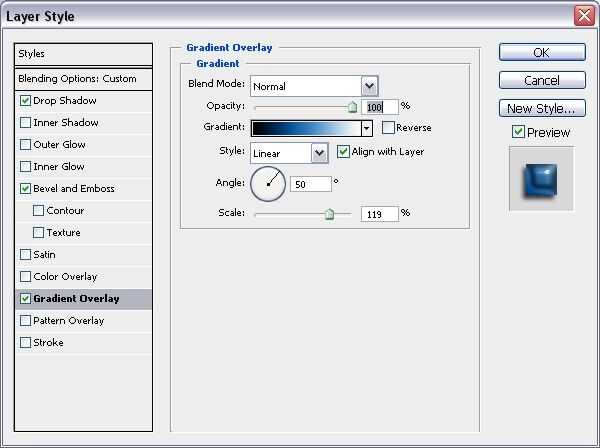The height and width of the screenshot is (448, 600).
Task: Toggle the Bevel and Emboss checkbox
Action: click(25, 189)
